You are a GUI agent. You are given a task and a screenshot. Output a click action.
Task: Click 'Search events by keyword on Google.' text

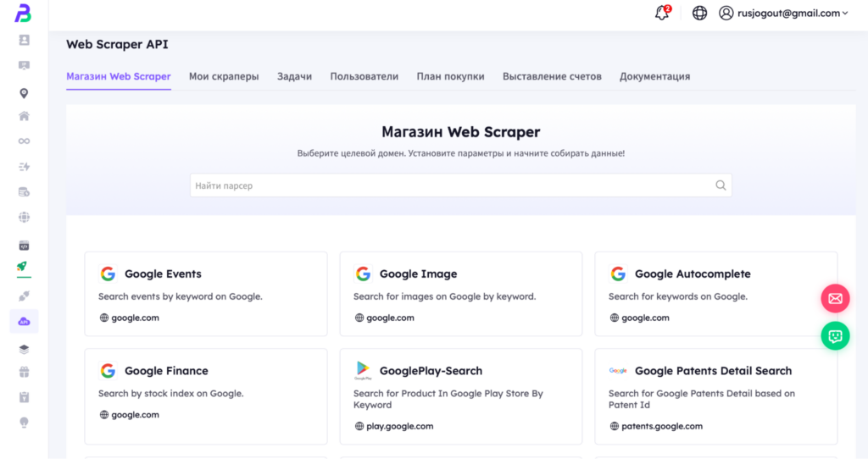pos(181,296)
